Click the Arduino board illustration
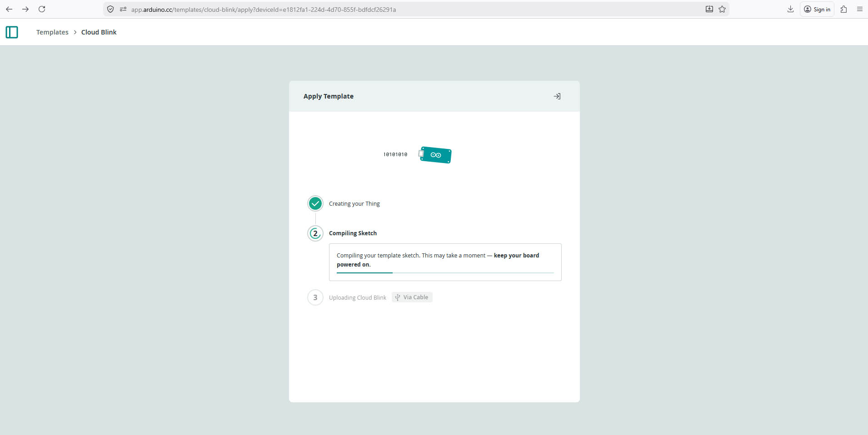 [x=435, y=155]
